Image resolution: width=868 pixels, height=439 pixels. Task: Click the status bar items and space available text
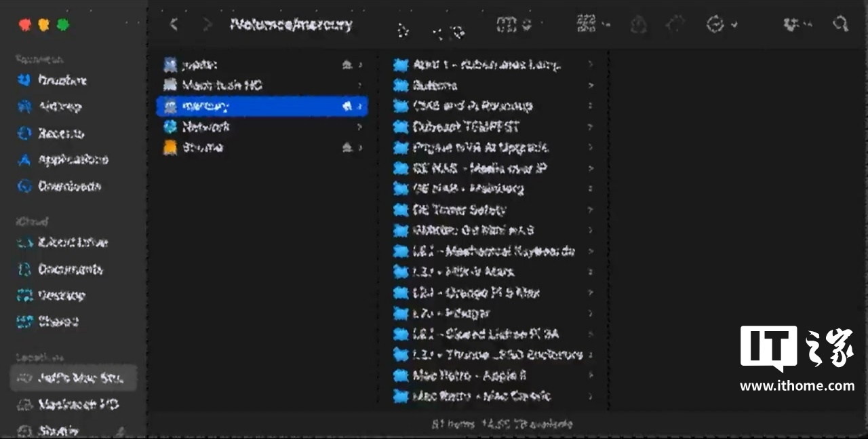[502, 424]
